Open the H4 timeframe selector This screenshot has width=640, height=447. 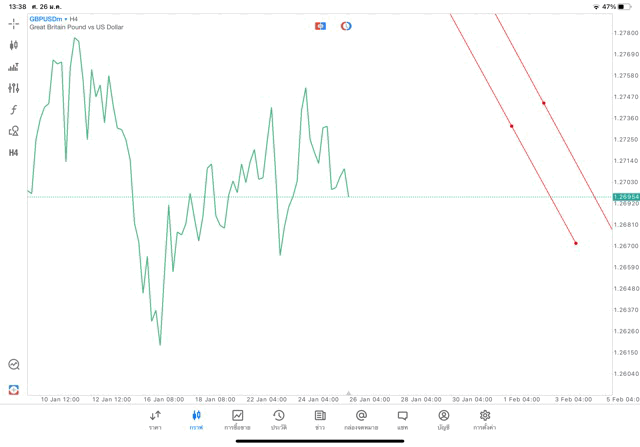13,153
